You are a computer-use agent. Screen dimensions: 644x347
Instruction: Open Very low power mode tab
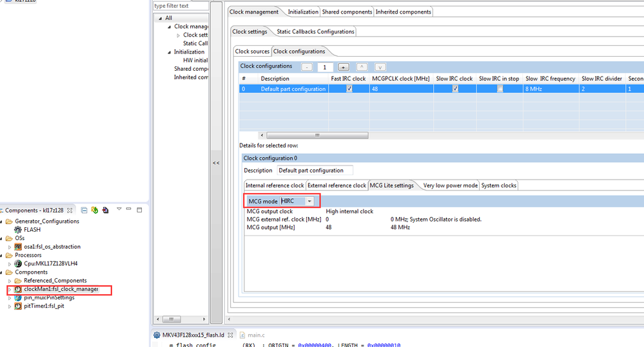pyautogui.click(x=451, y=185)
